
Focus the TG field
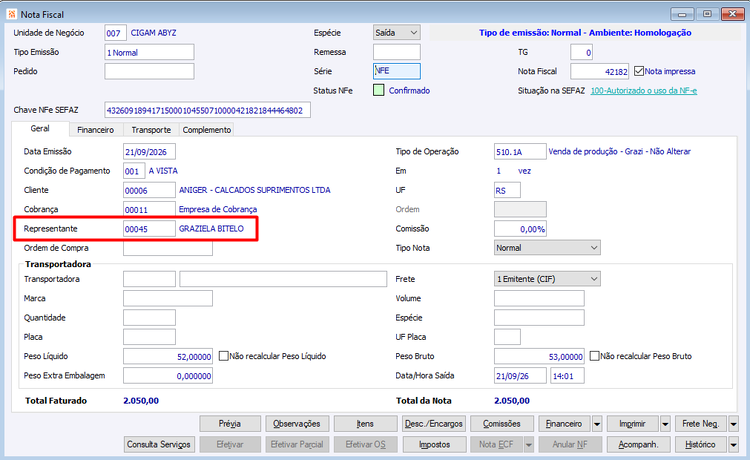click(x=582, y=52)
